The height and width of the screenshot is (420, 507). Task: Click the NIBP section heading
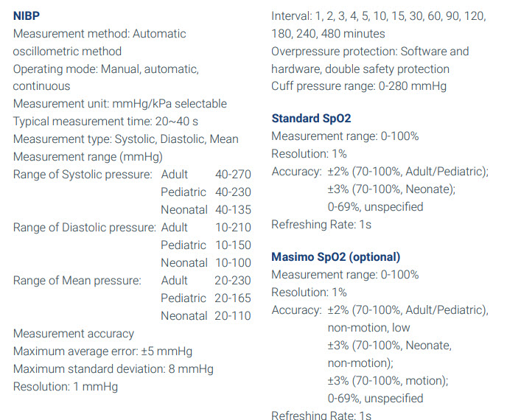coord(27,15)
